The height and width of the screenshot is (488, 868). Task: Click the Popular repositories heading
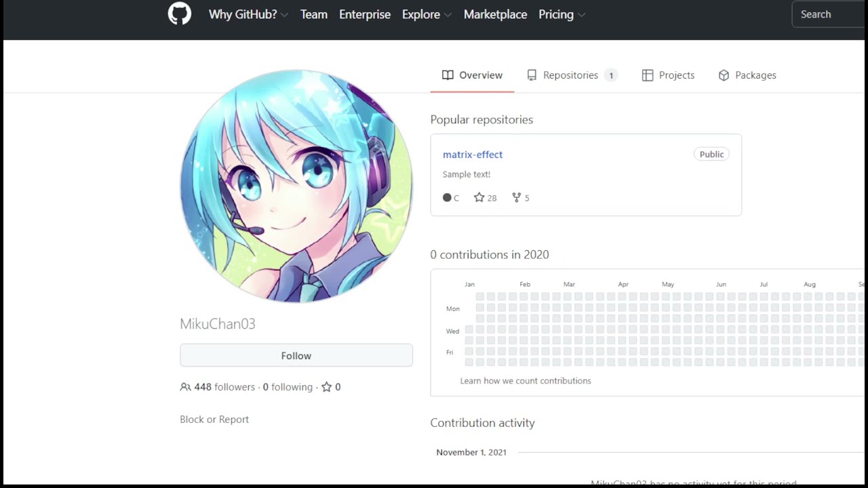point(481,120)
